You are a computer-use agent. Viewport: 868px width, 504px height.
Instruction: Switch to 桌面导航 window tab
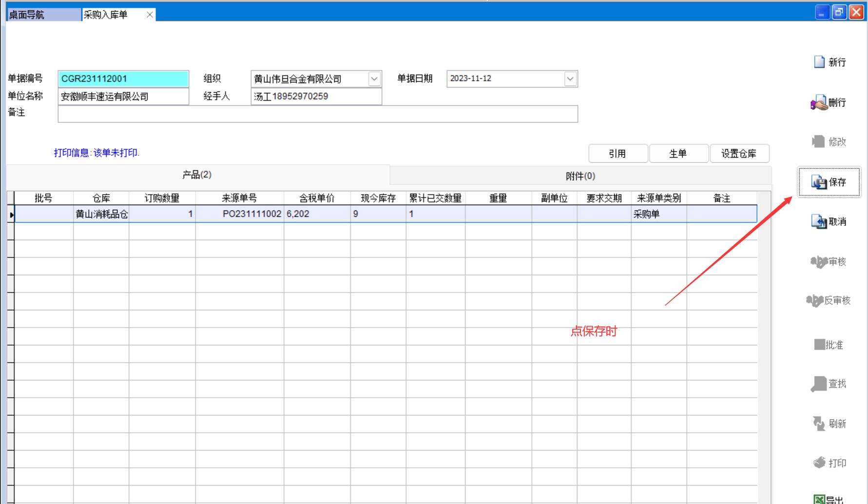(x=43, y=15)
